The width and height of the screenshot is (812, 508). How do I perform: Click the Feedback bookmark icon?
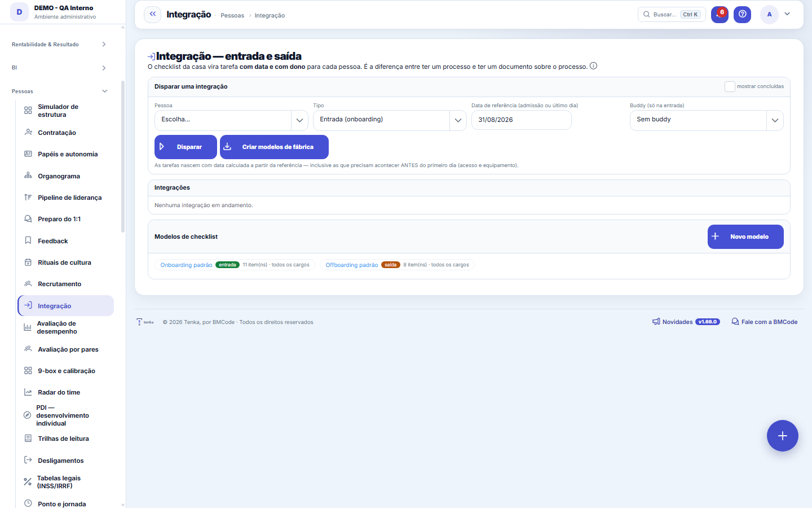point(28,241)
